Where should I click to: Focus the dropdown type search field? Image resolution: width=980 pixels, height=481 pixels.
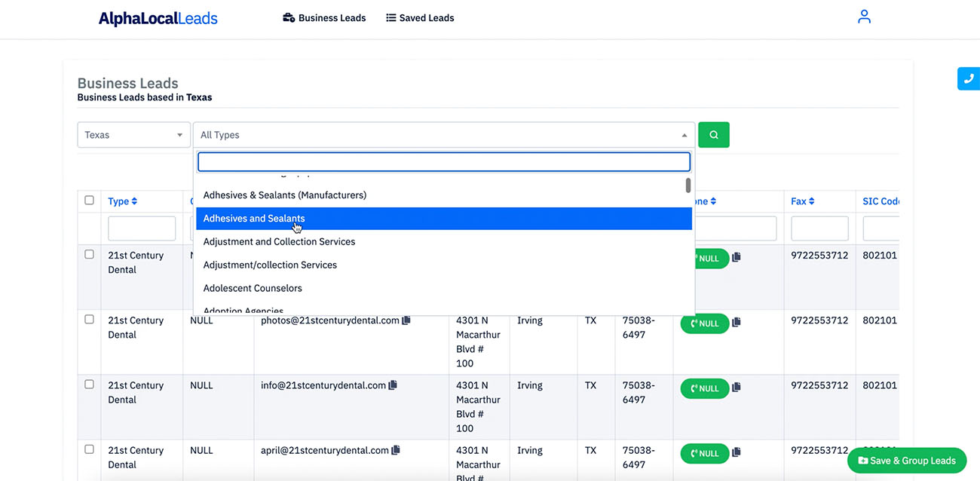coord(444,162)
